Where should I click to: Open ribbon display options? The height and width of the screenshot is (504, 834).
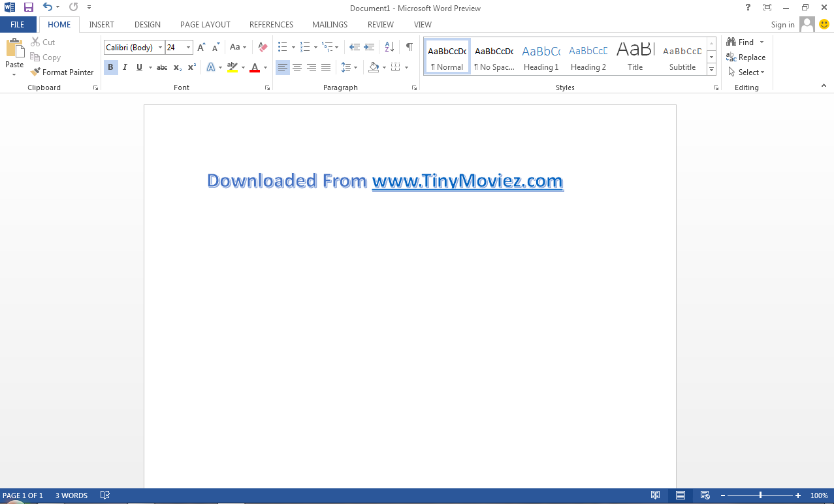tap(767, 8)
